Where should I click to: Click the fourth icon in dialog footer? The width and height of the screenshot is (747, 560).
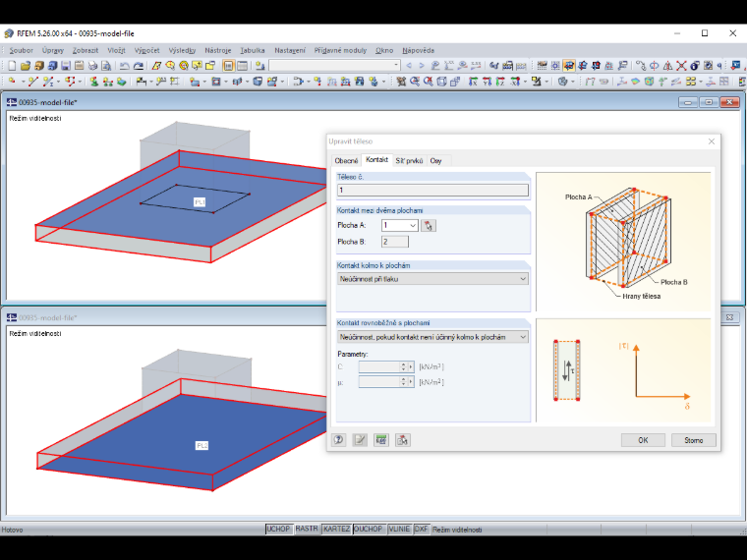click(403, 440)
